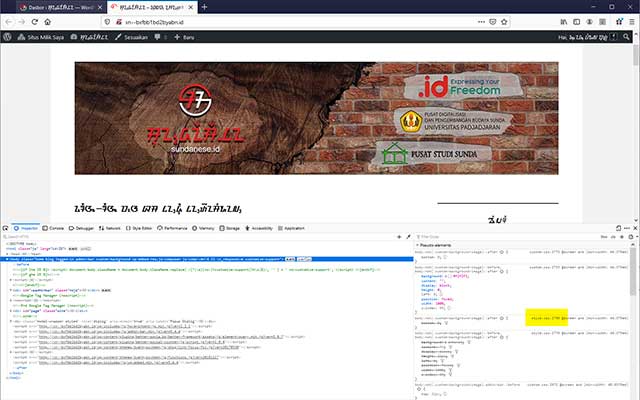The height and width of the screenshot is (400, 640).
Task: Click Sesuaikan in the WordPress admin bar
Action: (x=131, y=37)
